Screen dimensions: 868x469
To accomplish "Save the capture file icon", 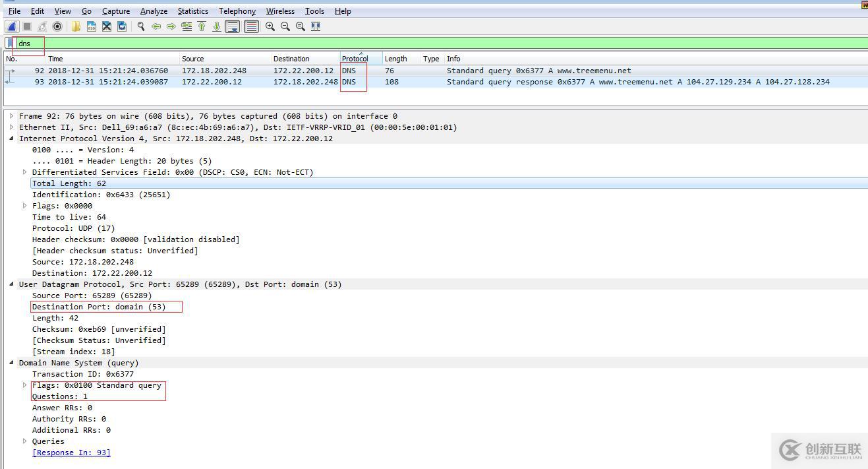I will click(x=91, y=26).
